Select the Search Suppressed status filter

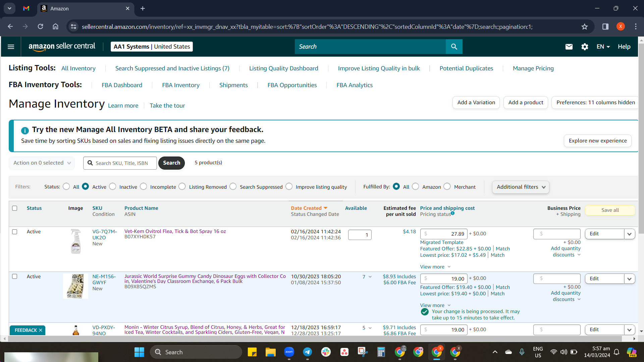233,186
